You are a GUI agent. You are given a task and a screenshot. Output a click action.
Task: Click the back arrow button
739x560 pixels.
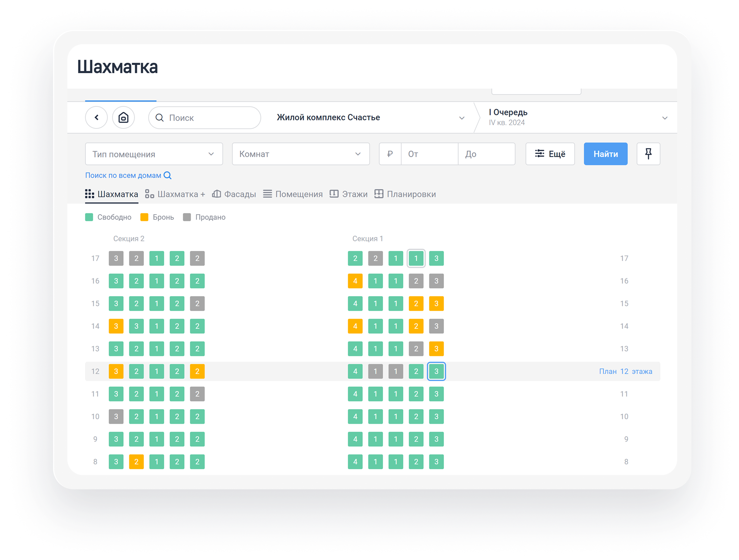96,117
